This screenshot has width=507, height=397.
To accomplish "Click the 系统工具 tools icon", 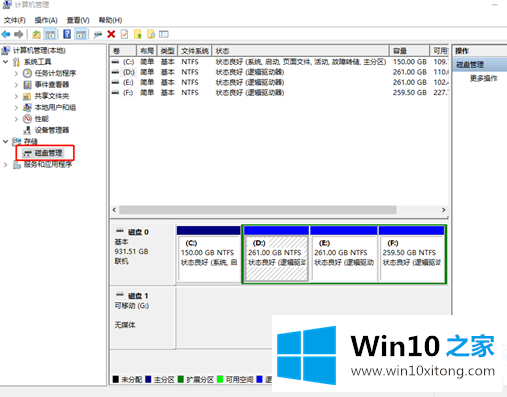I will [x=16, y=62].
